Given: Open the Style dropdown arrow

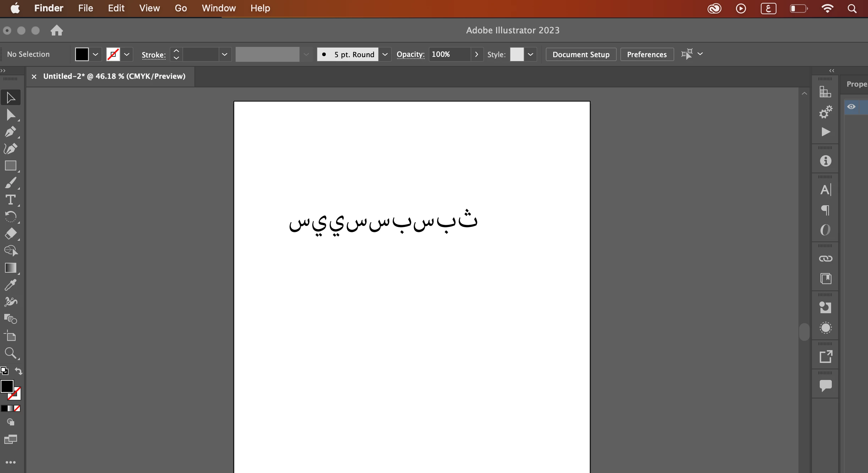Looking at the screenshot, I should [x=531, y=54].
